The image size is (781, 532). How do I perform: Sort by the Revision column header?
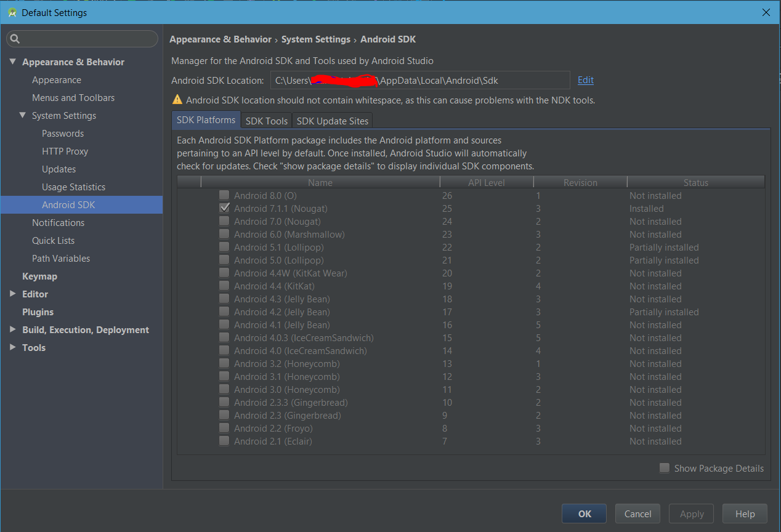[580, 182]
